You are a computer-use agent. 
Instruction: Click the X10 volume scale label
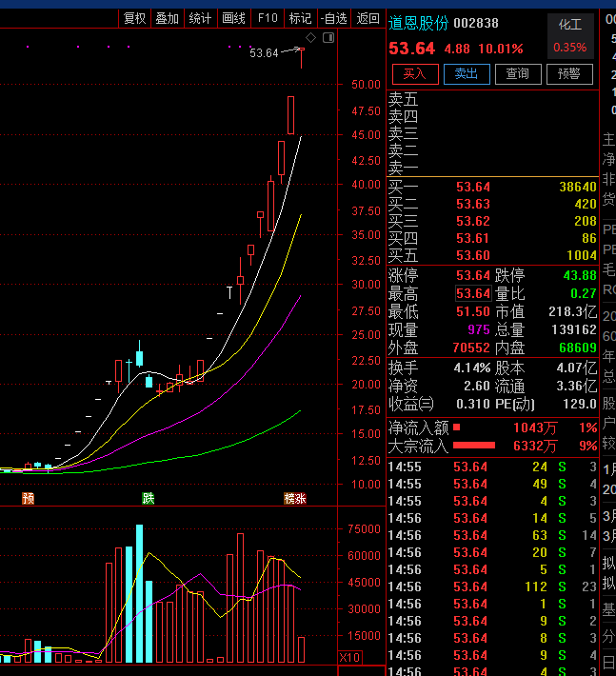[x=350, y=658]
